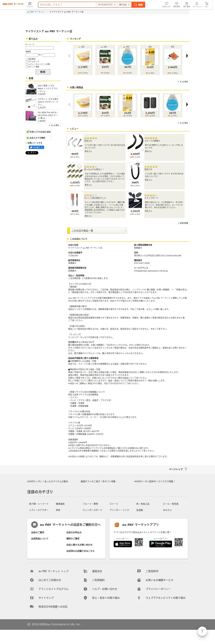Click the Google Play badge
This screenshot has height=644, width=215.
point(160,544)
